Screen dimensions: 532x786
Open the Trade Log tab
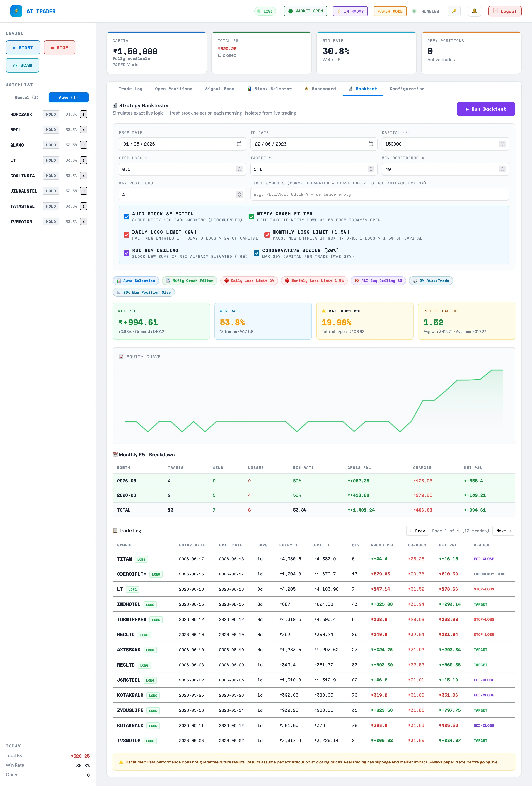131,89
